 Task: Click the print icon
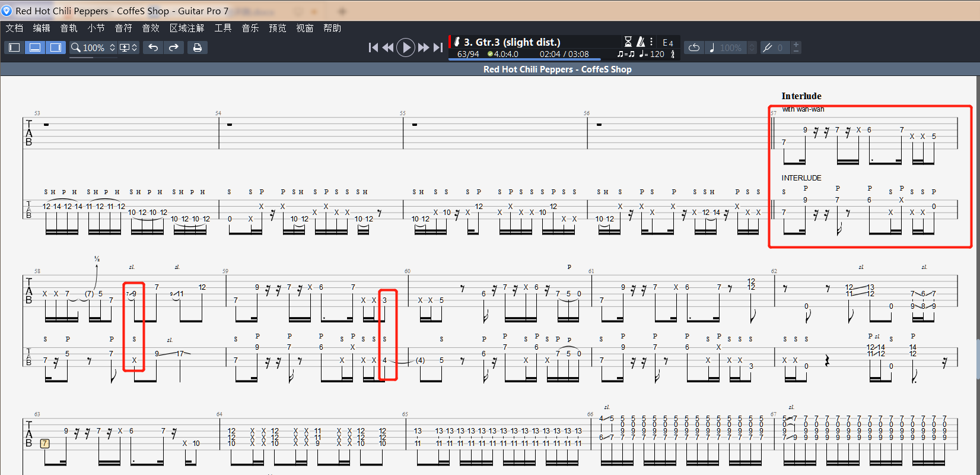click(x=198, y=47)
